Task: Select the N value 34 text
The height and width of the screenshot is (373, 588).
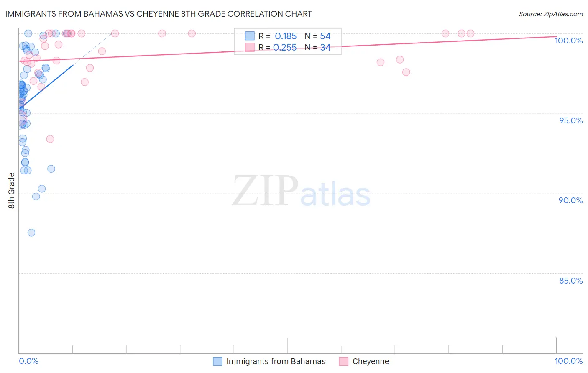Action: [325, 47]
